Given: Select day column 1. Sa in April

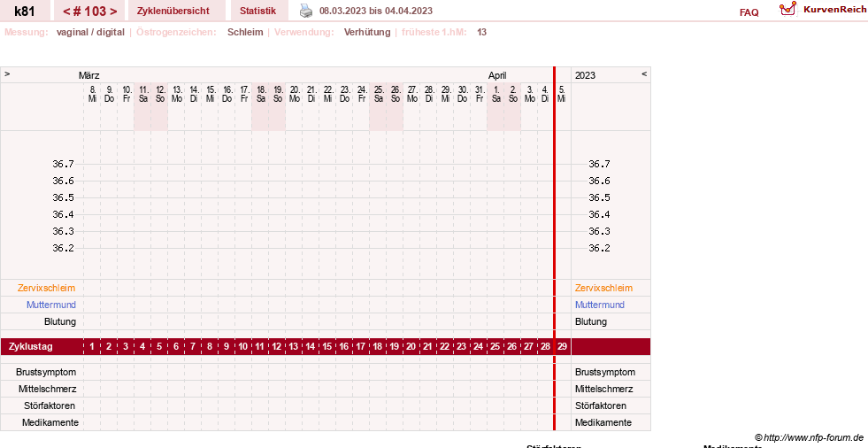Looking at the screenshot, I should (496, 94).
